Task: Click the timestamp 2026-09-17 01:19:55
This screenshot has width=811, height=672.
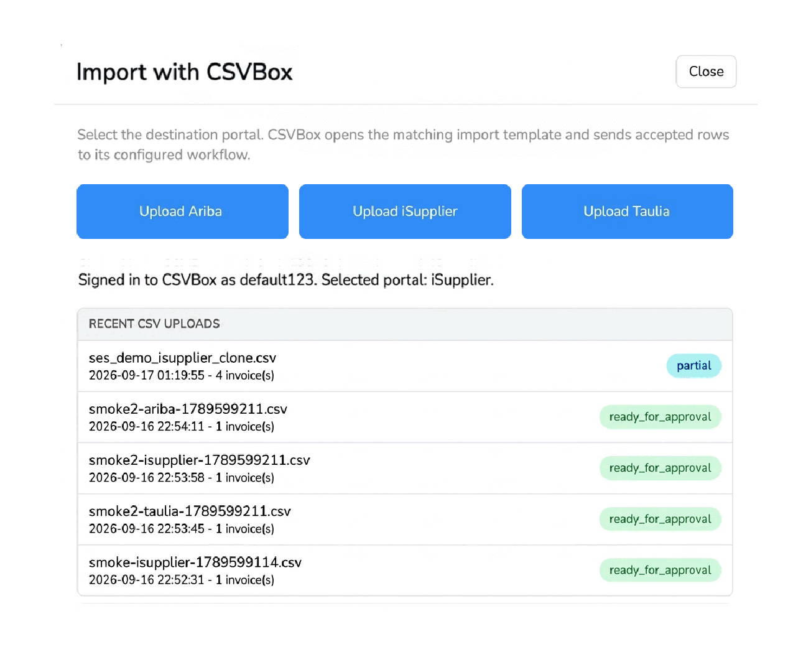Action: click(x=147, y=375)
